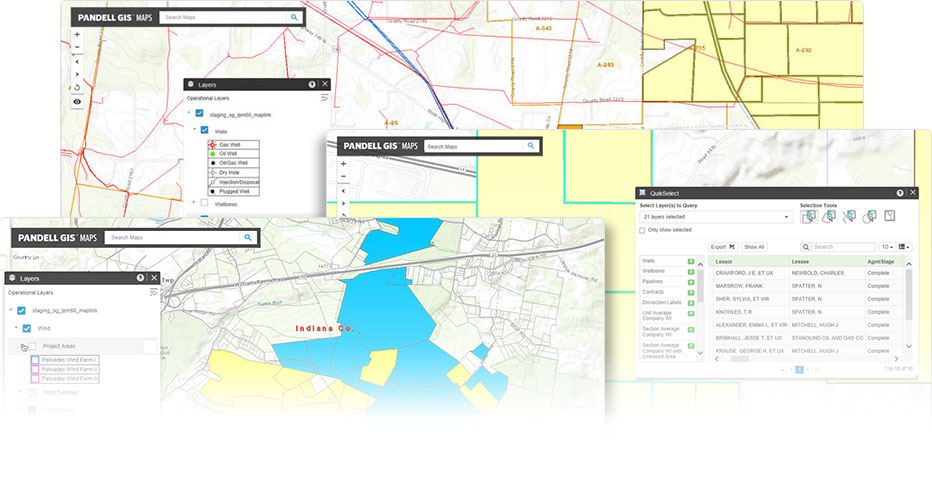Click Search Maps field in middle map window
The image size is (932, 487).
474,146
